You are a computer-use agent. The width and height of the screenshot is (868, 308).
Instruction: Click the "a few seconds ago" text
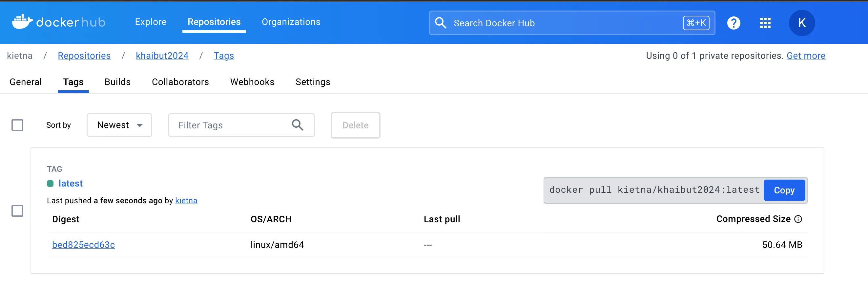click(x=128, y=201)
